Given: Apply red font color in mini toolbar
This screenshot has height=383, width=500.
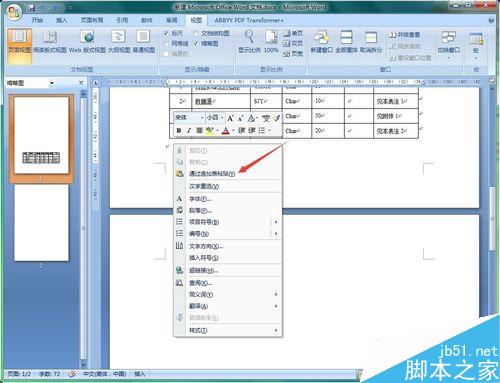Looking at the screenshot, I should tap(226, 131).
